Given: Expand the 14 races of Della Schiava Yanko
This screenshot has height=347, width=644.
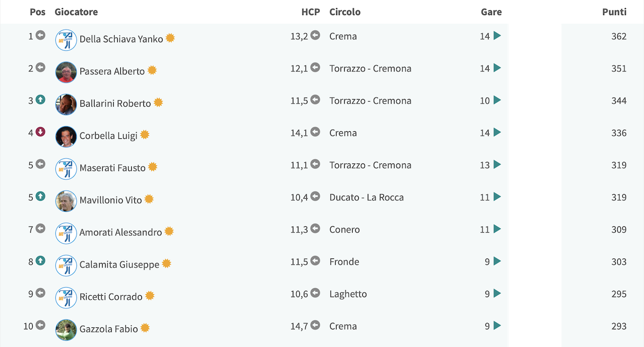Looking at the screenshot, I should click(497, 36).
